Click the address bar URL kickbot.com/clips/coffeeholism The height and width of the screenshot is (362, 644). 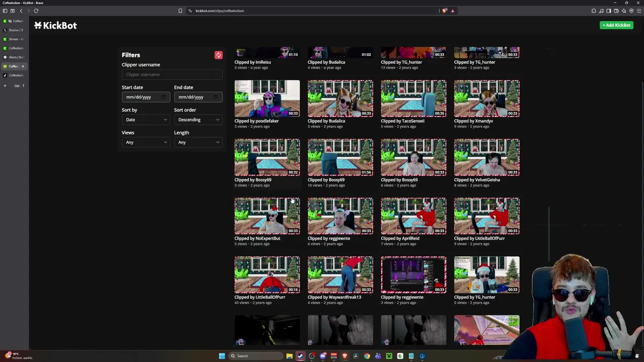[x=220, y=11]
